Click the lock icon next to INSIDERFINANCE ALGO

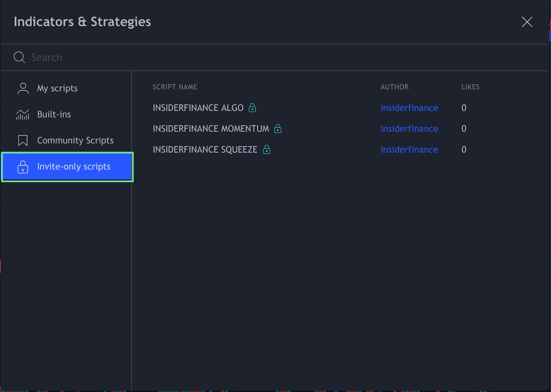(x=252, y=108)
